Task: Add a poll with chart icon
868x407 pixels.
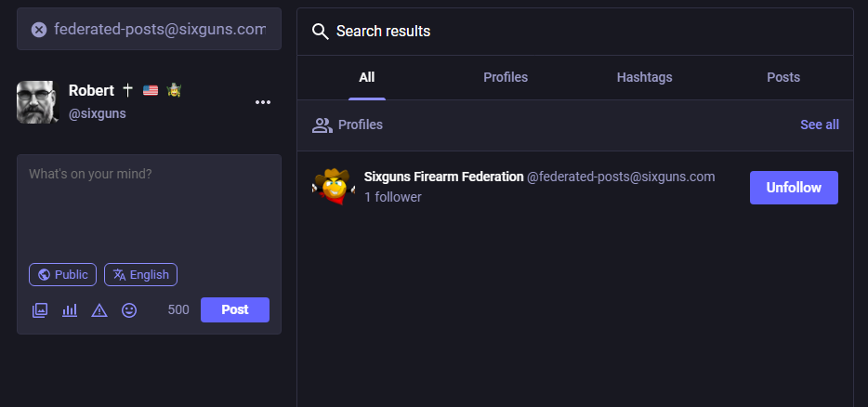Action: tap(70, 310)
